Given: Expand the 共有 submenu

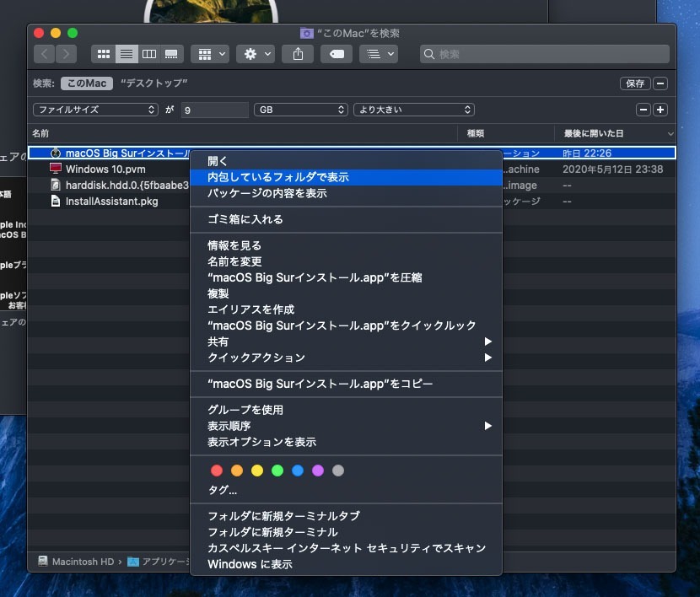Looking at the screenshot, I should [346, 342].
